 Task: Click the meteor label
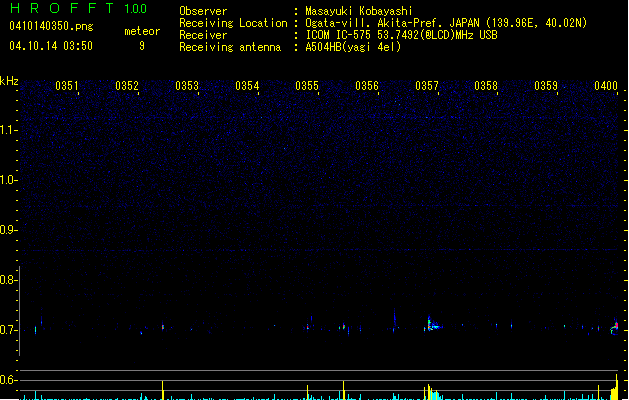click(x=142, y=31)
